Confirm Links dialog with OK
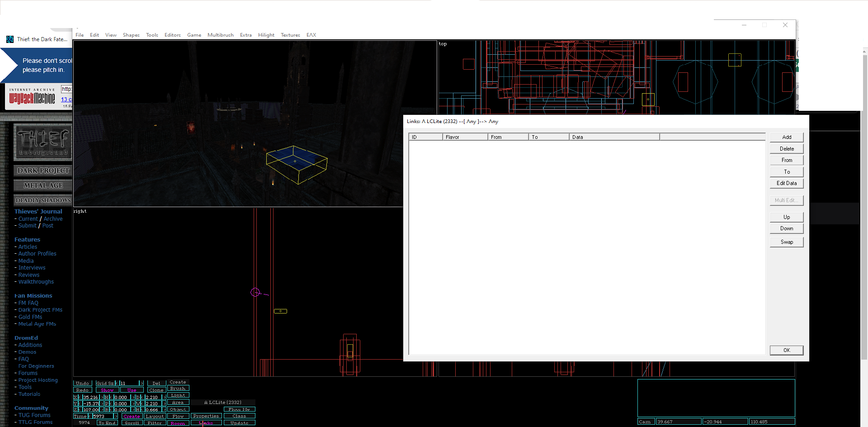Screen dimensions: 868x427 pyautogui.click(x=787, y=350)
